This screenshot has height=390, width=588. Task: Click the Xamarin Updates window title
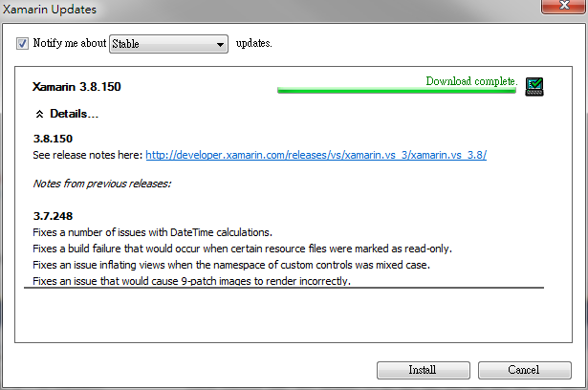pos(50,9)
